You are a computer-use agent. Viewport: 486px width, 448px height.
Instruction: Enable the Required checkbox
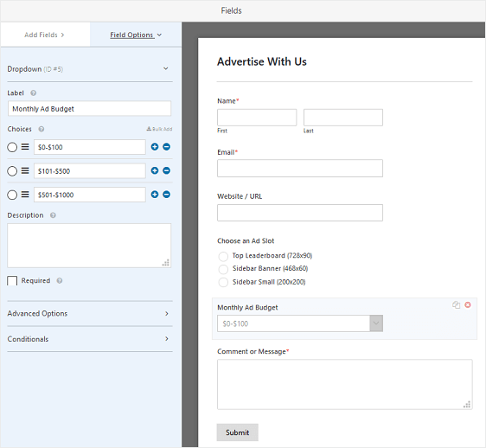pyautogui.click(x=12, y=281)
